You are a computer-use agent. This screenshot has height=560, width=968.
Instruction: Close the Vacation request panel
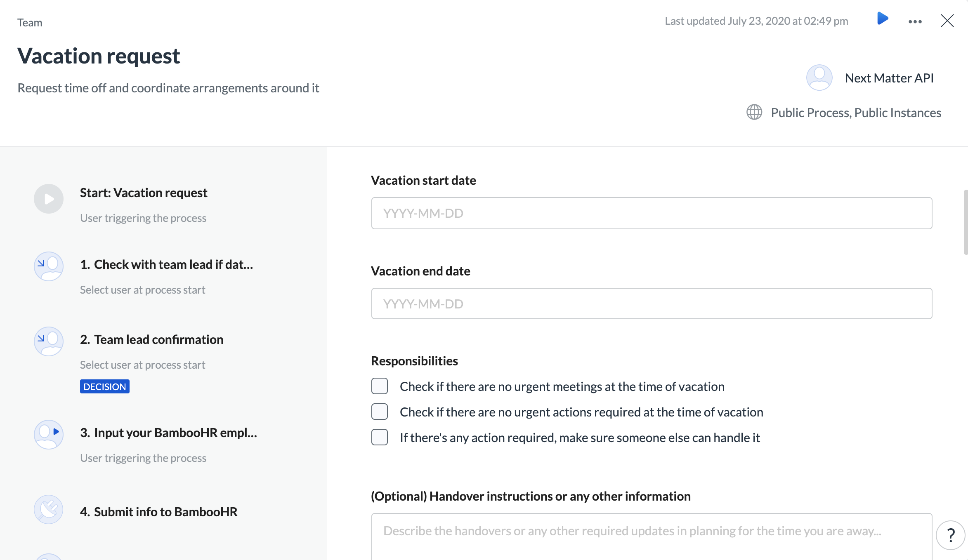pos(947,21)
